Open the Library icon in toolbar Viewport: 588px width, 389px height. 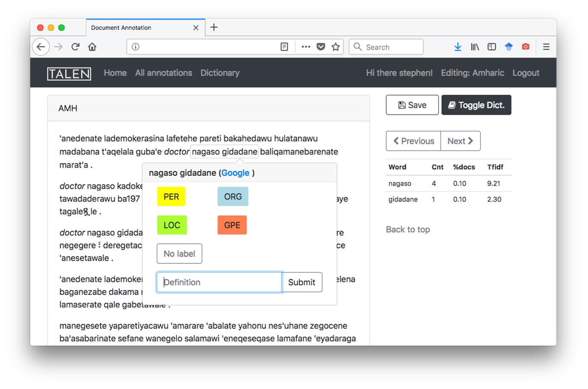[475, 47]
